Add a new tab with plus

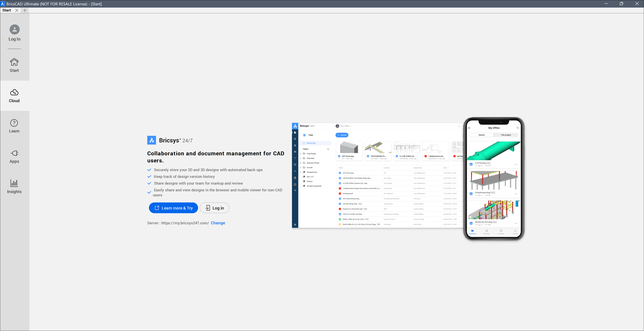coord(25,10)
